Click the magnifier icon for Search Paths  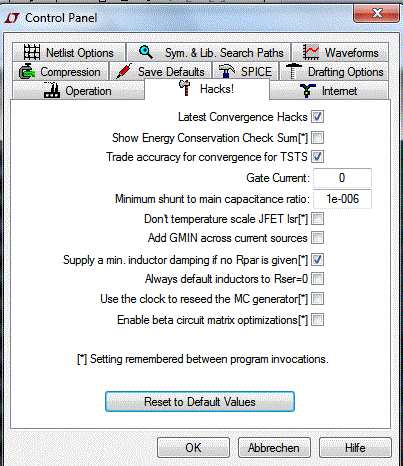(x=146, y=52)
